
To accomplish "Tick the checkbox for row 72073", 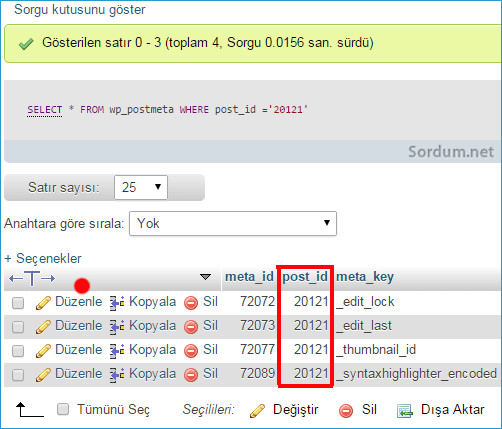I will (18, 327).
